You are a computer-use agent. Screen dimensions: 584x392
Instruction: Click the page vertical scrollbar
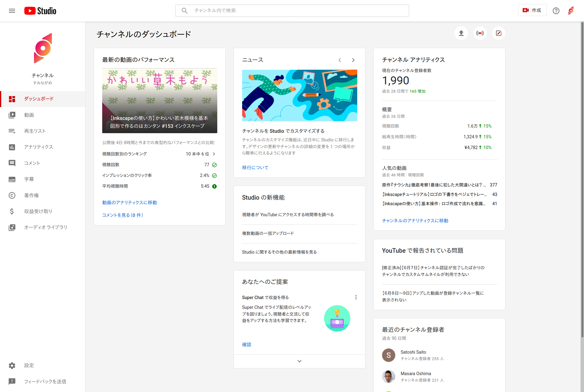582,180
